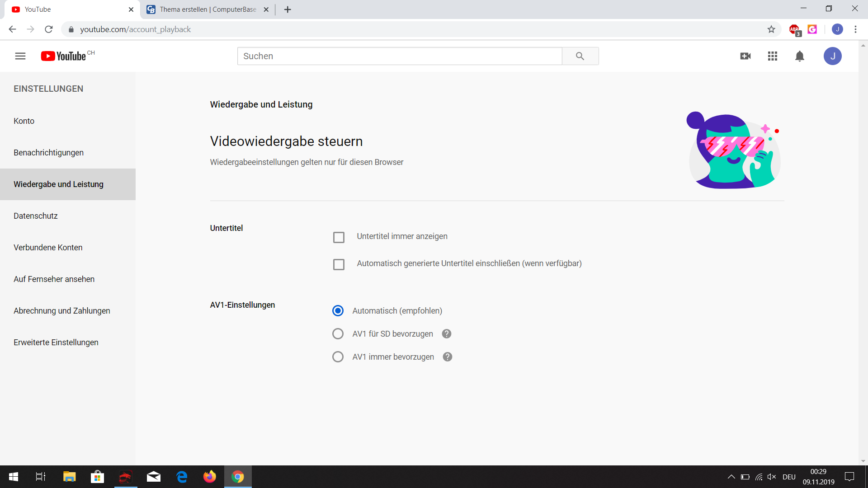Open the notifications bell
This screenshot has width=868, height=488.
click(800, 56)
